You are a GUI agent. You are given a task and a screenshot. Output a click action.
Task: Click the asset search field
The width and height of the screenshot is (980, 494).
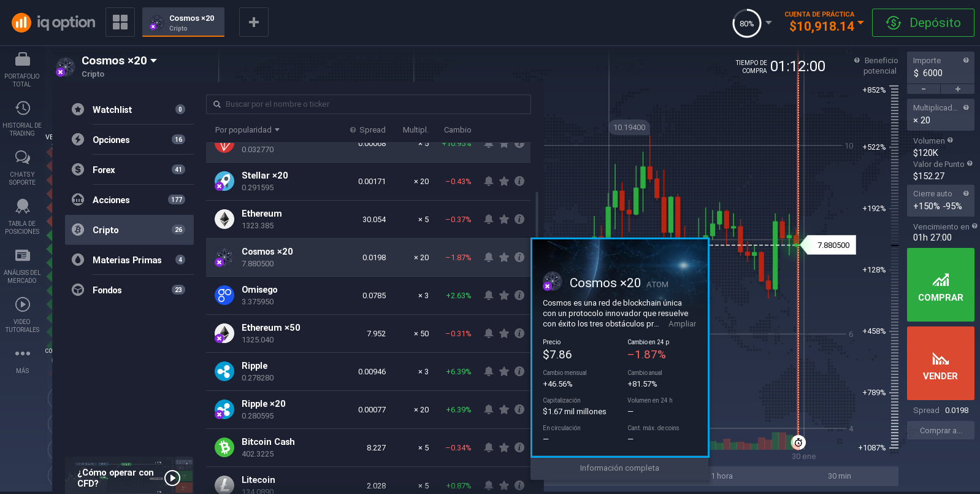[x=369, y=104]
